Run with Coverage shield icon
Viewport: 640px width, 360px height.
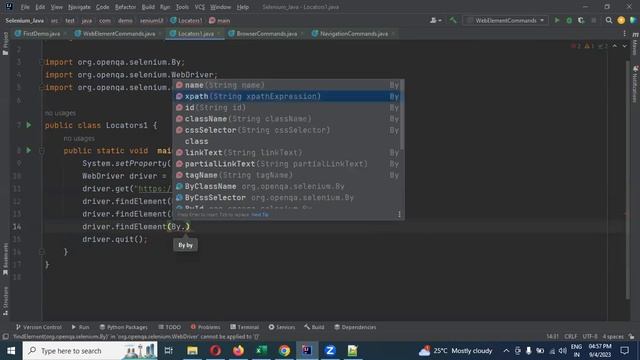point(581,20)
